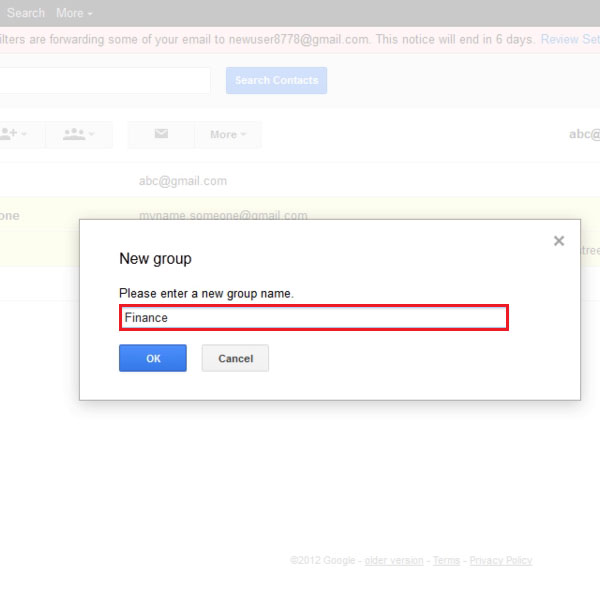Open the Review Settings link in notice
This screenshot has width=600, height=600.
pyautogui.click(x=570, y=39)
